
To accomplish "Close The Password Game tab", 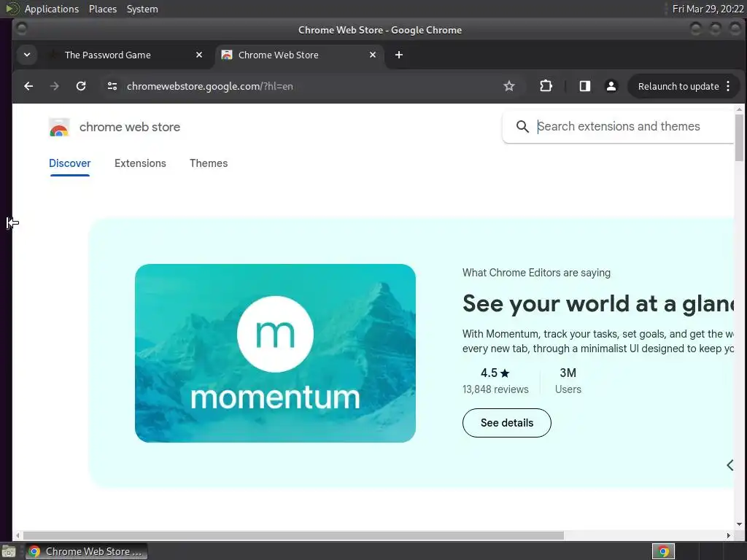I will pyautogui.click(x=199, y=55).
